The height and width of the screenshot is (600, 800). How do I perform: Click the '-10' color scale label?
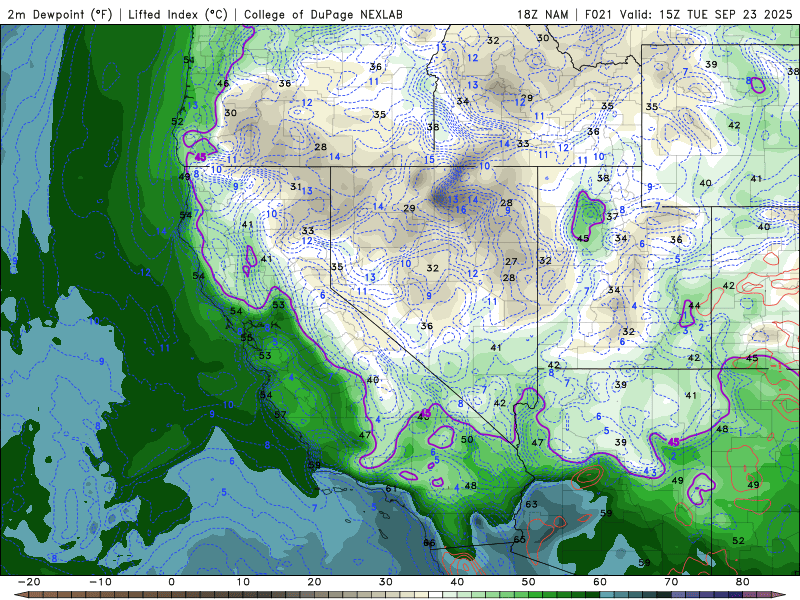click(100, 582)
